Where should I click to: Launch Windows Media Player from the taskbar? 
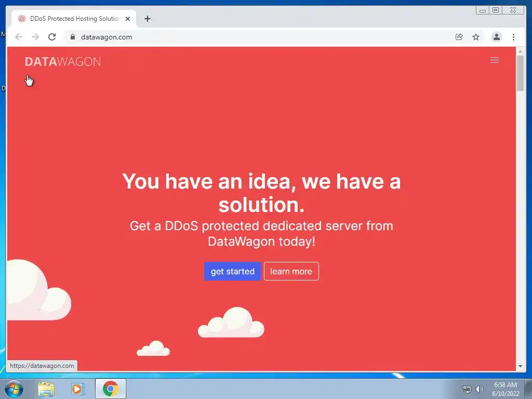78,389
